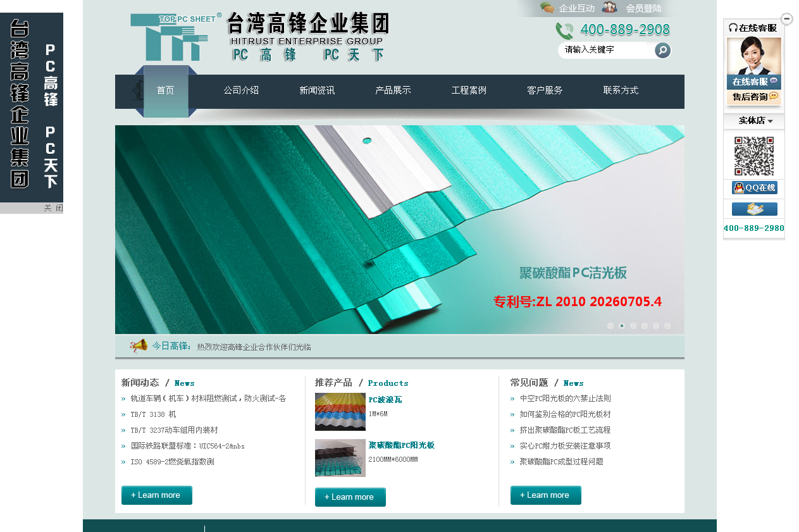Go to the 首页 home tab

[166, 90]
